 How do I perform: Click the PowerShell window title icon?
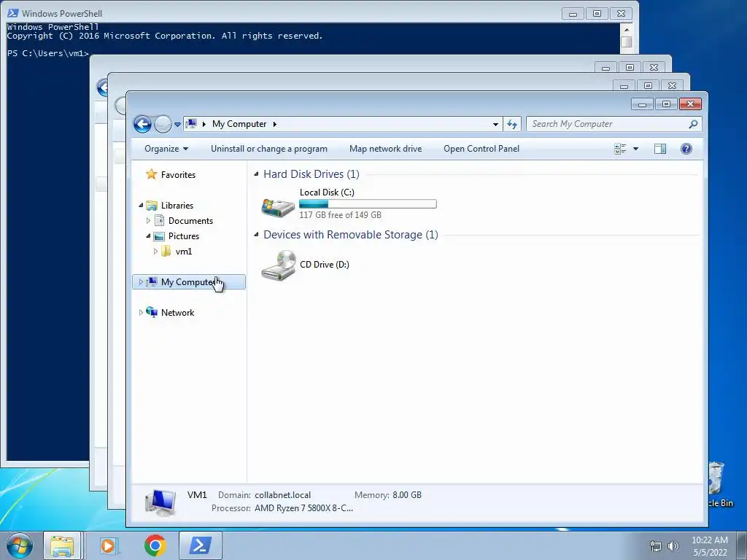pyautogui.click(x=13, y=13)
